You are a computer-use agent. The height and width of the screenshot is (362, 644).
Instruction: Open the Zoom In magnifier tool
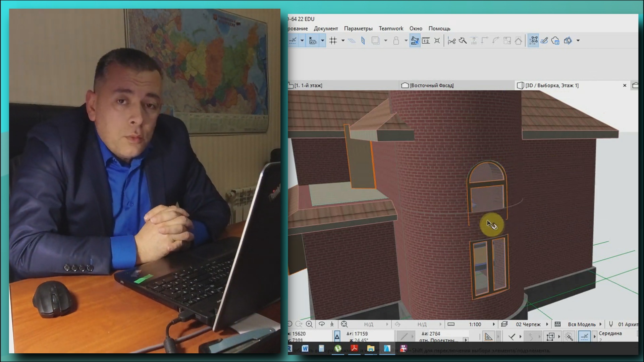pos(309,324)
